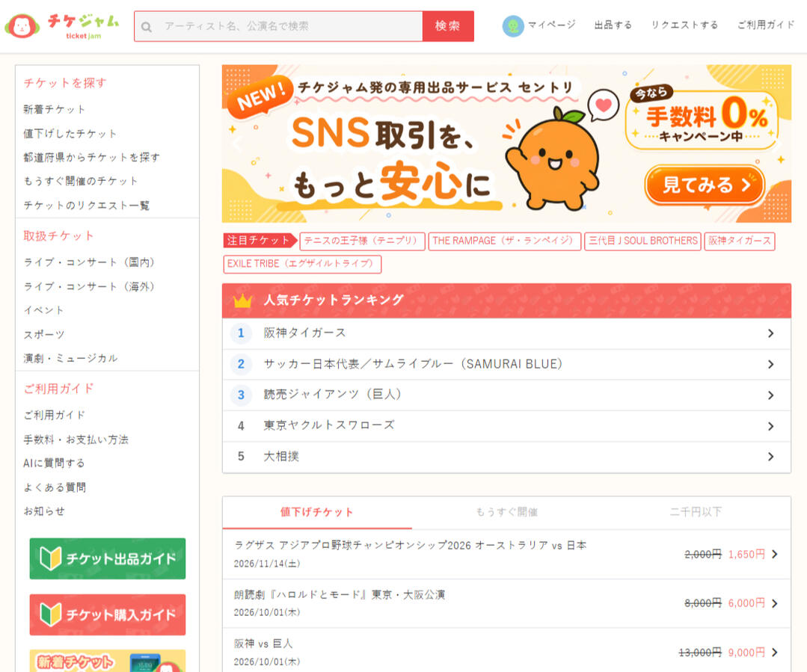The width and height of the screenshot is (807, 672).
Task: Open 都道府県からチケットを探す link
Action: click(x=91, y=157)
